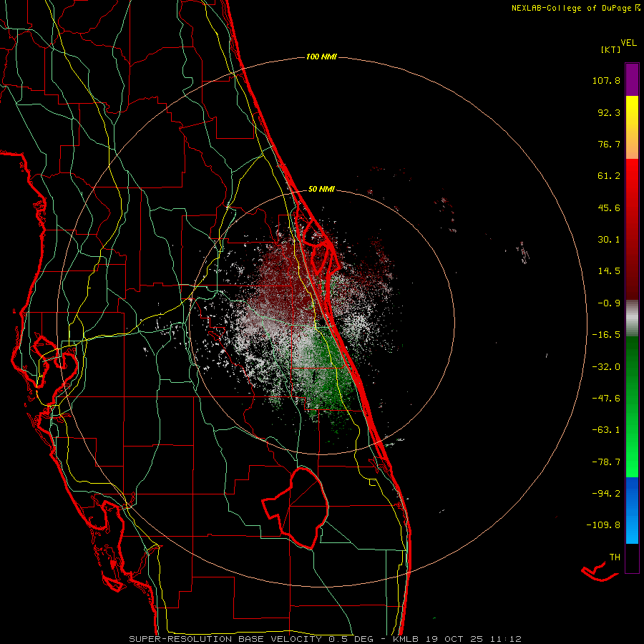Click the TH legend label

(615, 557)
